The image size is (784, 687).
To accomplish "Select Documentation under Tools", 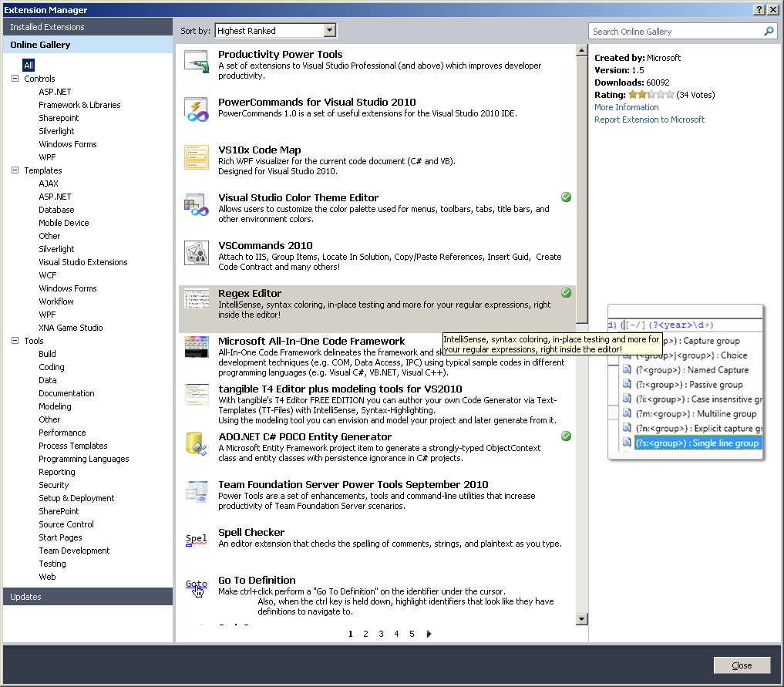I will pyautogui.click(x=66, y=393).
